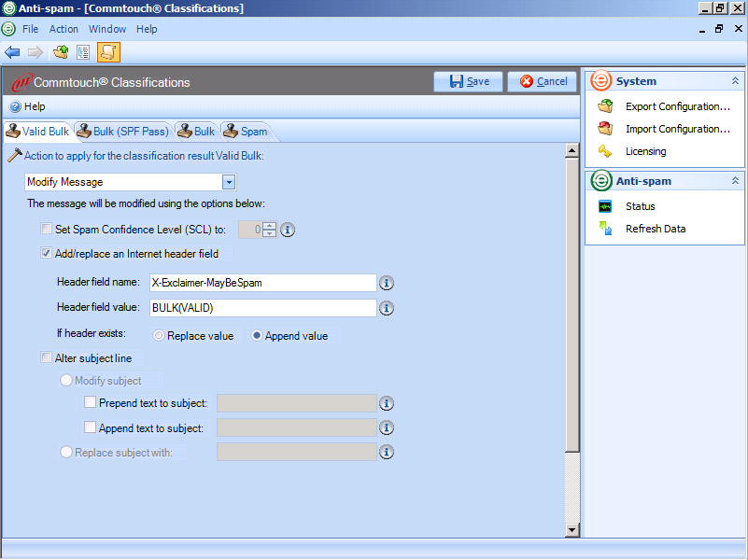Enable Set Spam Confidence Level checkbox
This screenshot has height=560, width=748.
pyautogui.click(x=46, y=229)
